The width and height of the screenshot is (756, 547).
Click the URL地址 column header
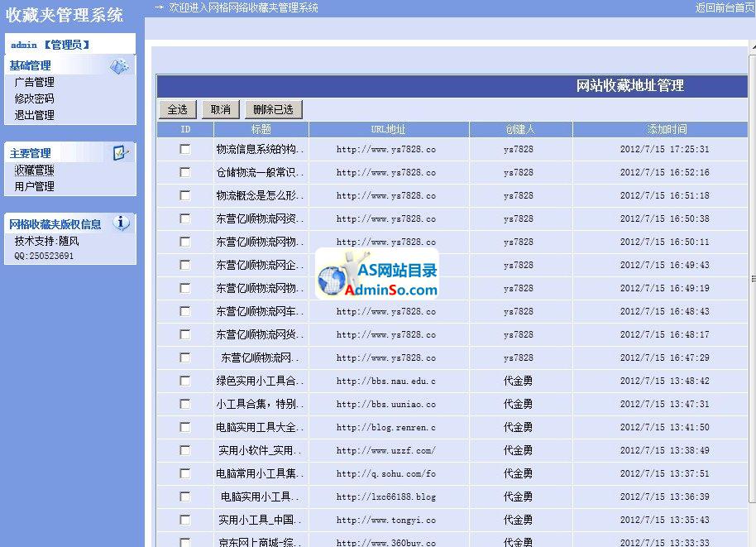(389, 129)
